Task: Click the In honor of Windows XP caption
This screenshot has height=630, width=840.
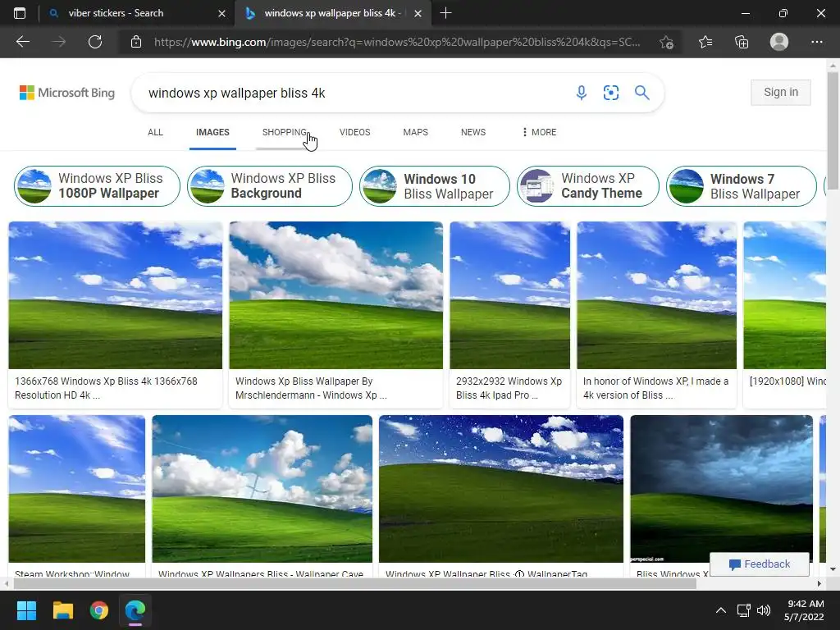Action: pos(655,388)
